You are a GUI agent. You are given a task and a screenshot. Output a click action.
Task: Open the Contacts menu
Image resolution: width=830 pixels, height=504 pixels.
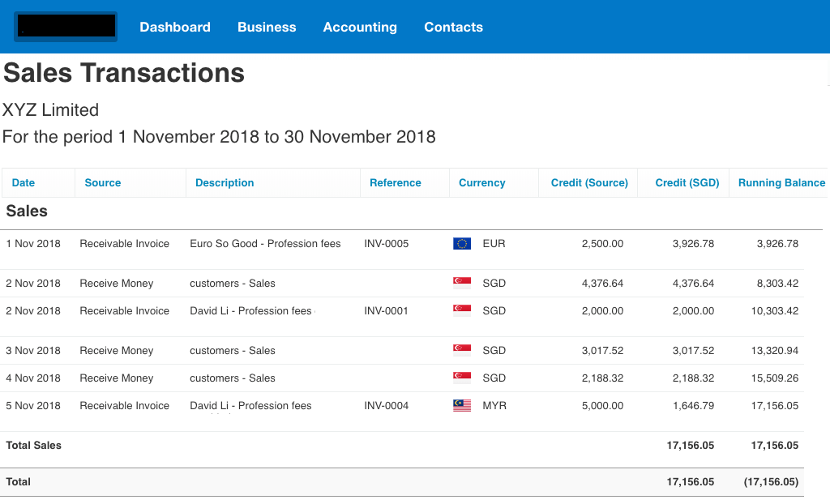click(x=453, y=27)
